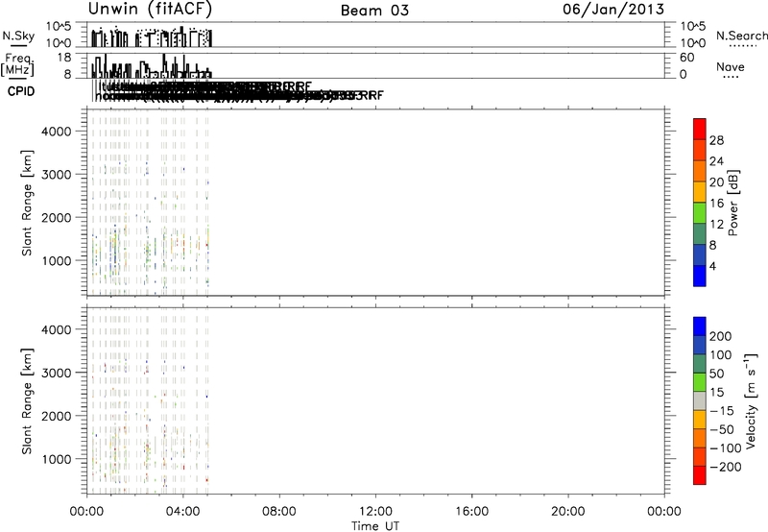Click the '3000' tick in the velocity panel
Screen dimensions: 768x532
[57, 373]
